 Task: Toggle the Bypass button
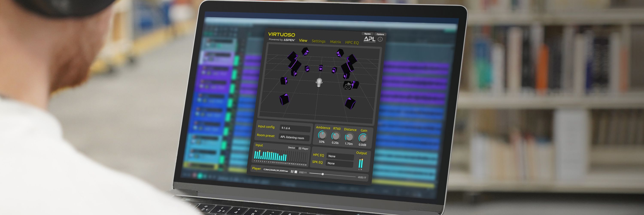click(367, 34)
